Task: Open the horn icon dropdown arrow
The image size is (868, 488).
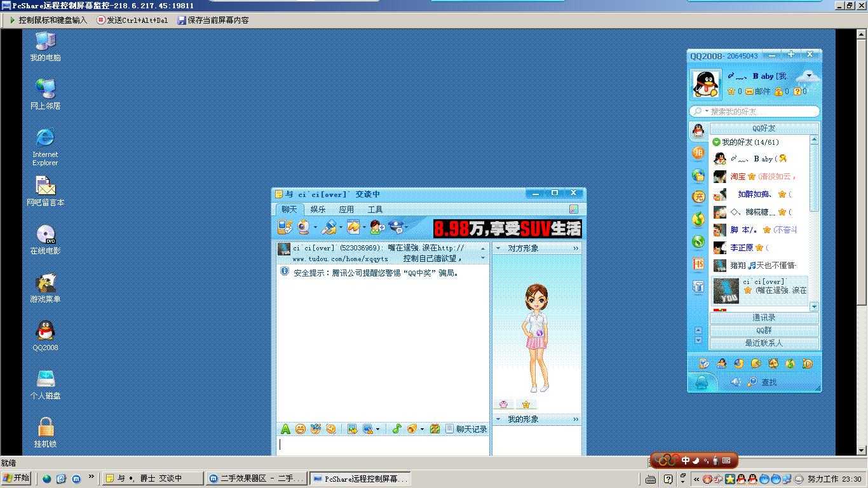Action: [x=422, y=430]
